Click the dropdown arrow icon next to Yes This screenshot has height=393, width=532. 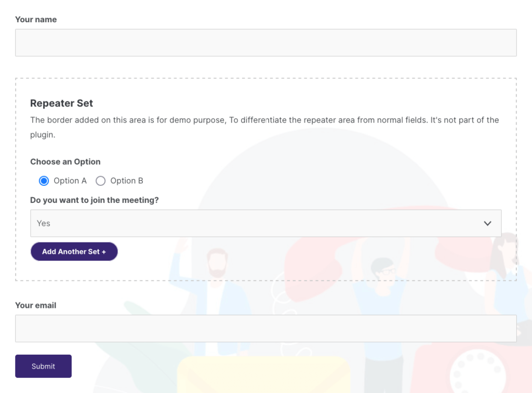487,223
